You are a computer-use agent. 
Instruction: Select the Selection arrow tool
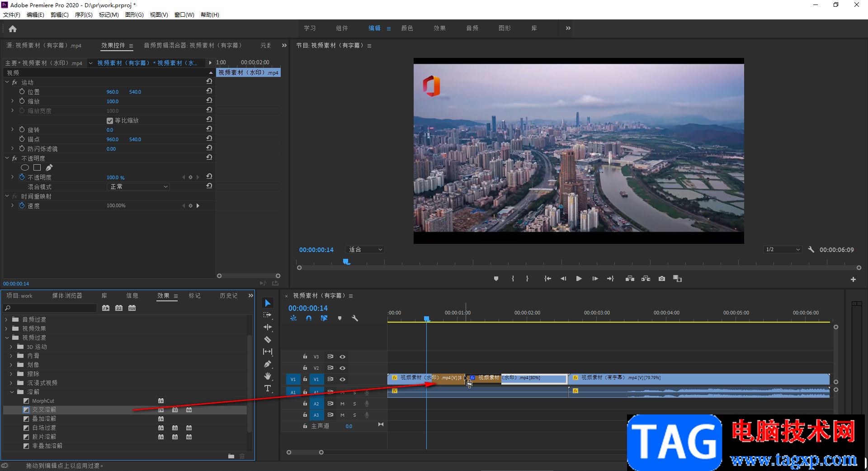point(268,303)
